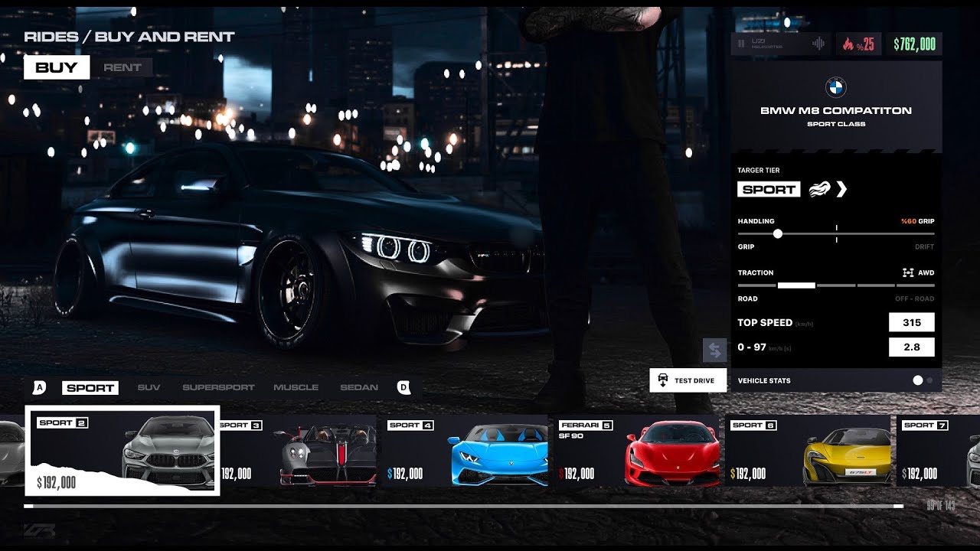Click the RIDES / BUY AND RENT heading
Viewport: 980px width, 551px height.
pyautogui.click(x=129, y=37)
